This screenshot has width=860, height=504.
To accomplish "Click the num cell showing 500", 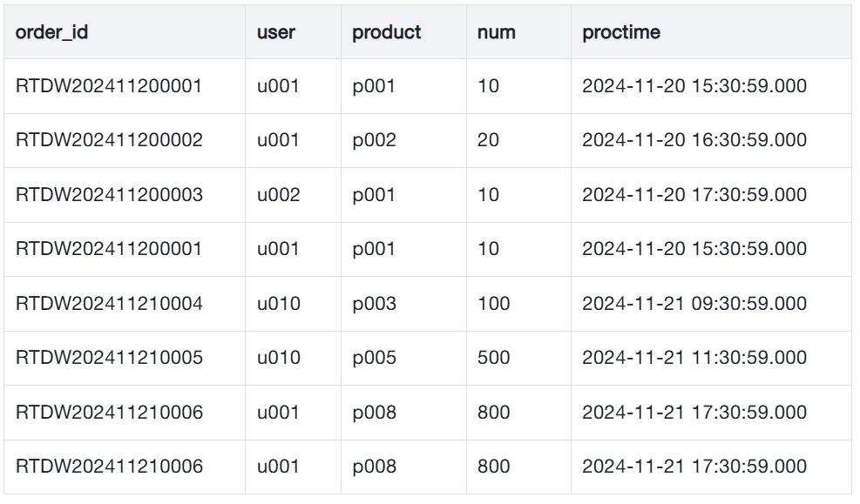I will point(493,358).
